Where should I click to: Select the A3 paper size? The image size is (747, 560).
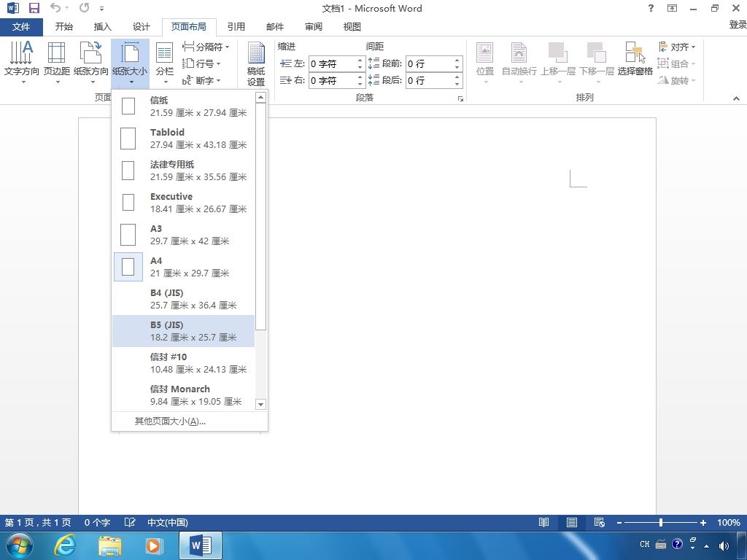[x=183, y=235]
